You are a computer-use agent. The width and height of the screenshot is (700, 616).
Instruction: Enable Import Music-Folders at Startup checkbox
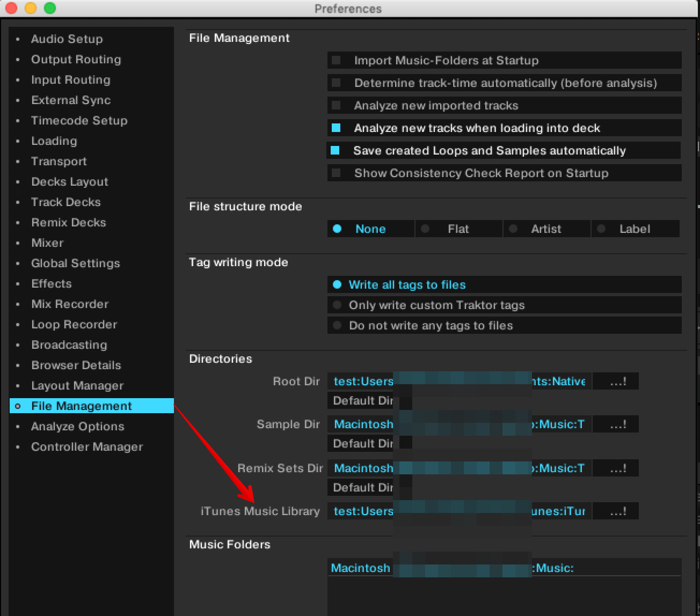click(337, 60)
